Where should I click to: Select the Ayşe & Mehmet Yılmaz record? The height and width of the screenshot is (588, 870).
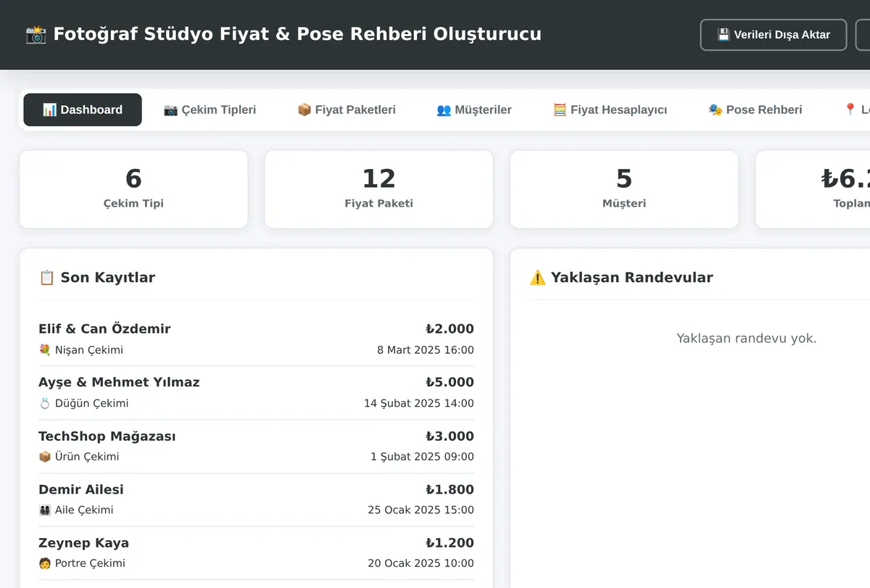tap(257, 393)
